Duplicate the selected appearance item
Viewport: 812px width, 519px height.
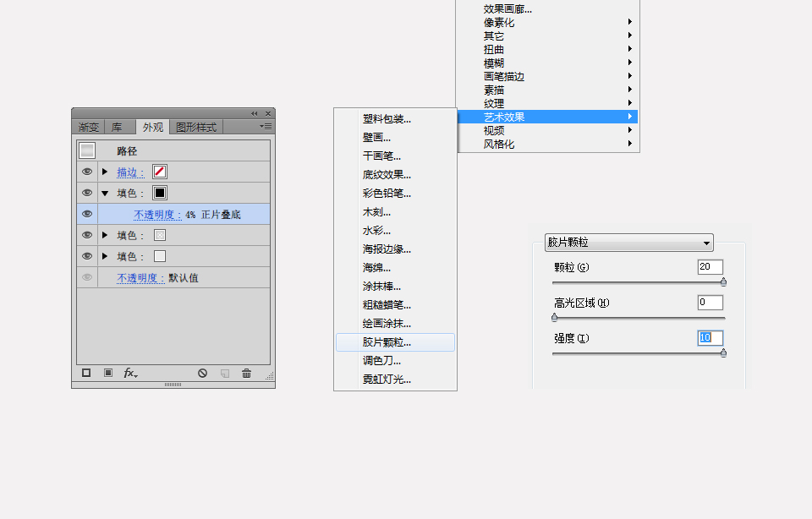(x=226, y=373)
